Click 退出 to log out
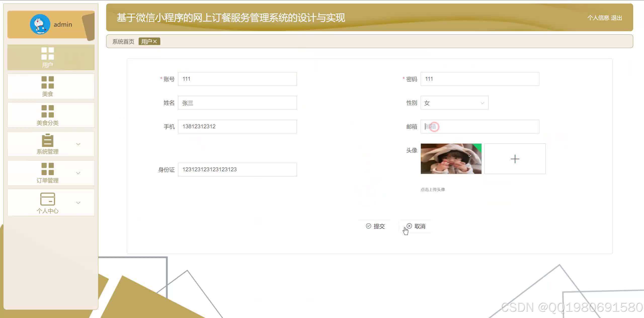Screen dimensions: 644x318 (x=616, y=18)
